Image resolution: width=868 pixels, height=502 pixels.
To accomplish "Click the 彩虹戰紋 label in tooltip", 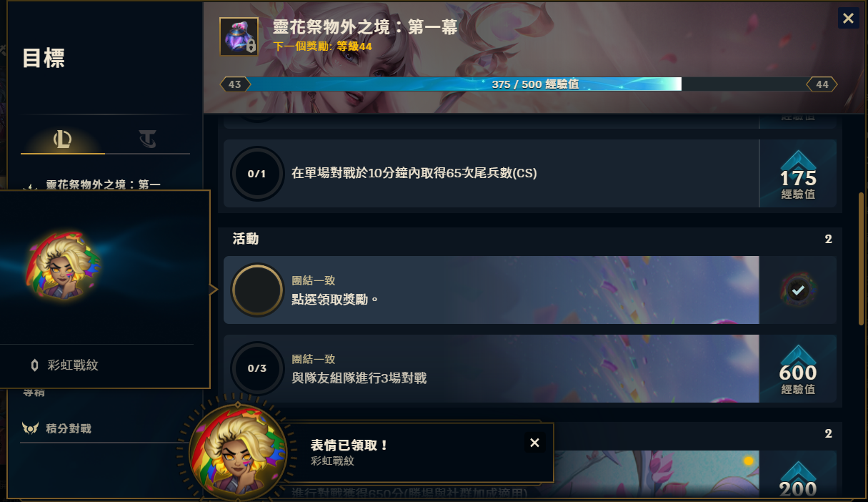I will pyautogui.click(x=73, y=365).
